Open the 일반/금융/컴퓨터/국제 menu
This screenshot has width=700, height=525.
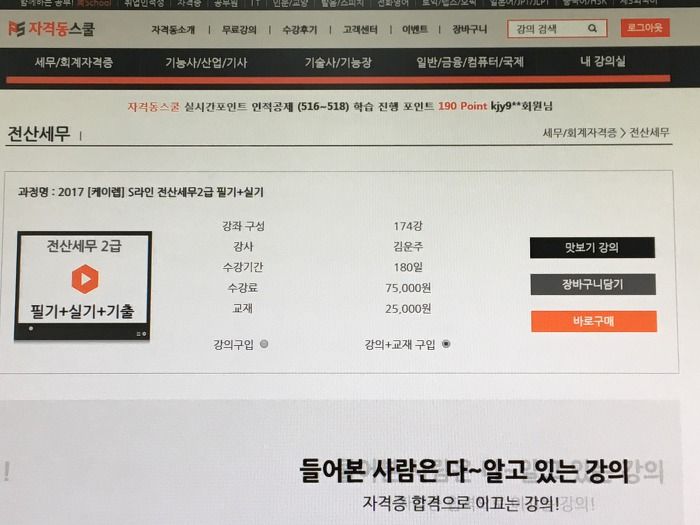point(470,62)
